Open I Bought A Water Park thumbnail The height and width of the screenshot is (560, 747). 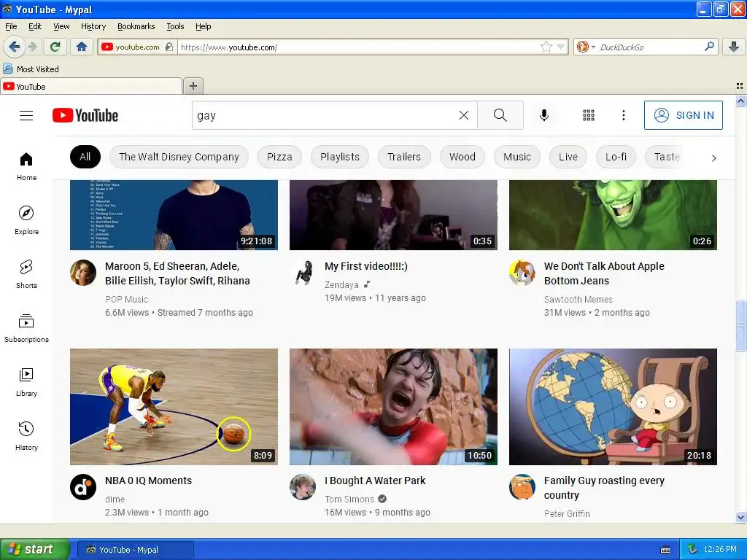pyautogui.click(x=393, y=407)
